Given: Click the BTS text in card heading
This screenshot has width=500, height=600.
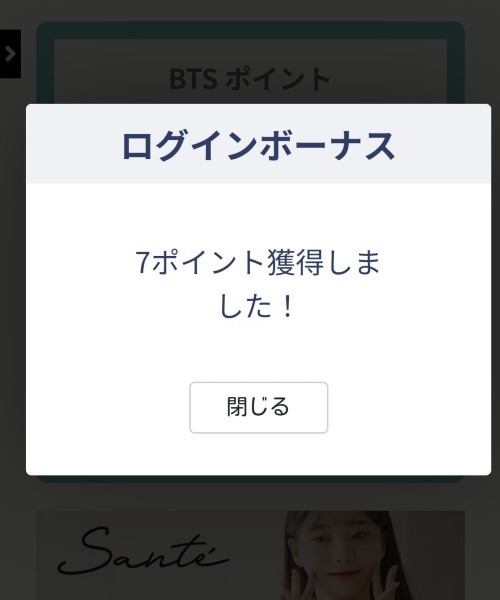Looking at the screenshot, I should 194,79.
